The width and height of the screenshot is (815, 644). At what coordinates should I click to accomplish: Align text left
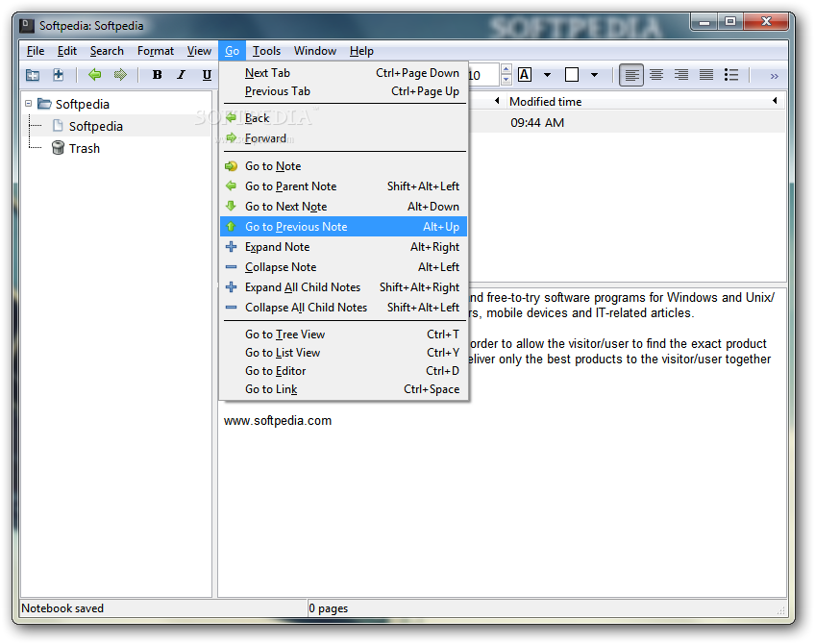(631, 75)
